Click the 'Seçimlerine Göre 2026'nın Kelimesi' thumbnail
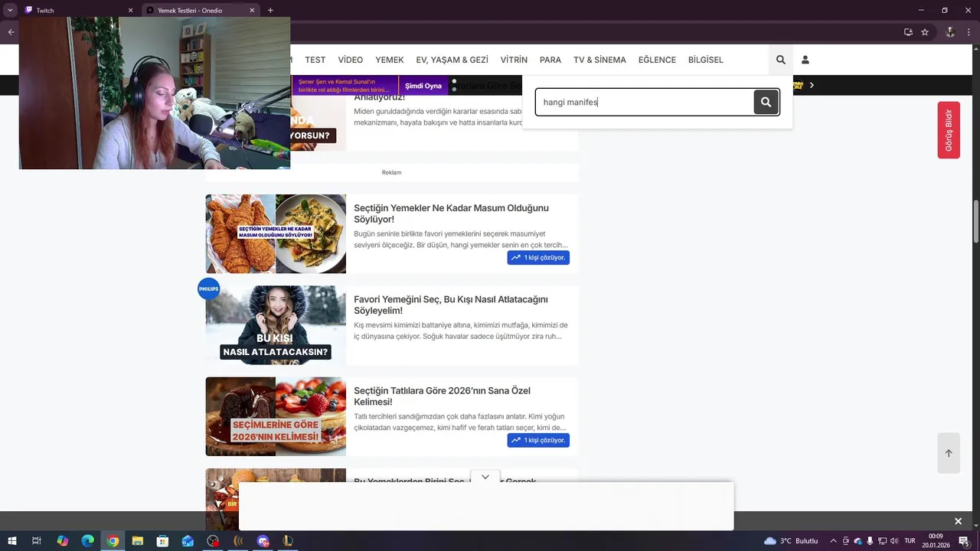 pyautogui.click(x=276, y=416)
